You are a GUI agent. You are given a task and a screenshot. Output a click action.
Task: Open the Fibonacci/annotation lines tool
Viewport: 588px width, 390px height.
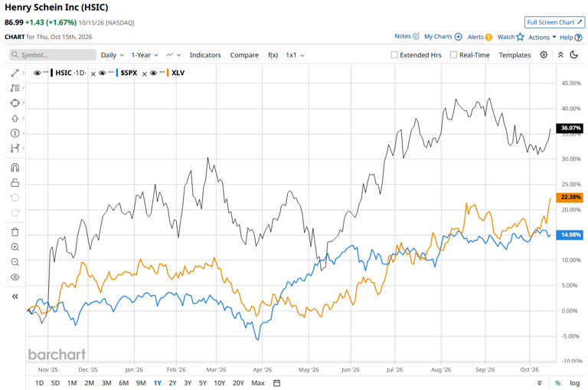click(x=15, y=88)
